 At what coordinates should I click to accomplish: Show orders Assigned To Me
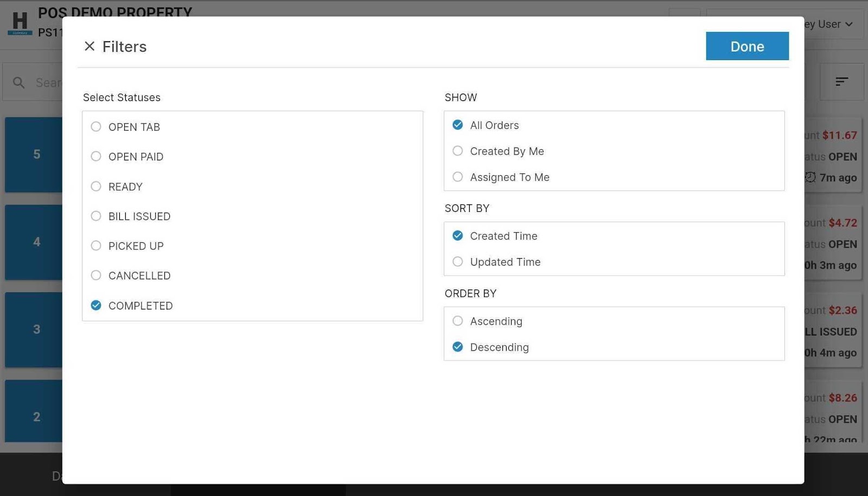(x=458, y=177)
